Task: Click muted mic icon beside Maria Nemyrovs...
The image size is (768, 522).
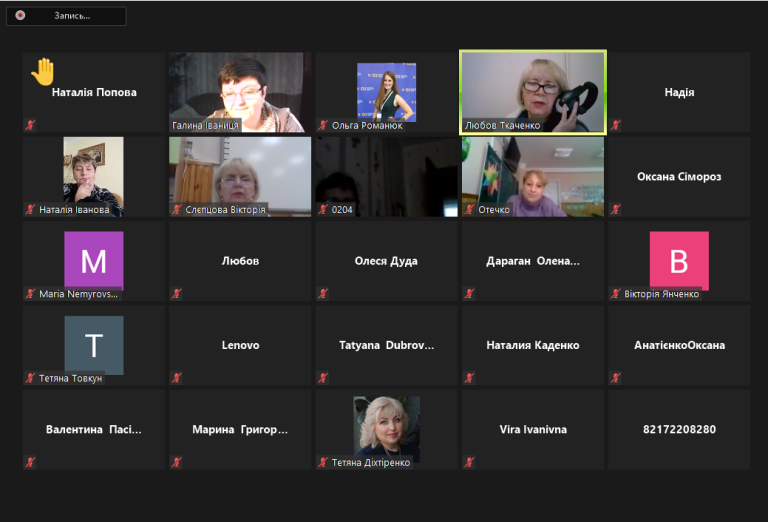Action: (x=30, y=294)
